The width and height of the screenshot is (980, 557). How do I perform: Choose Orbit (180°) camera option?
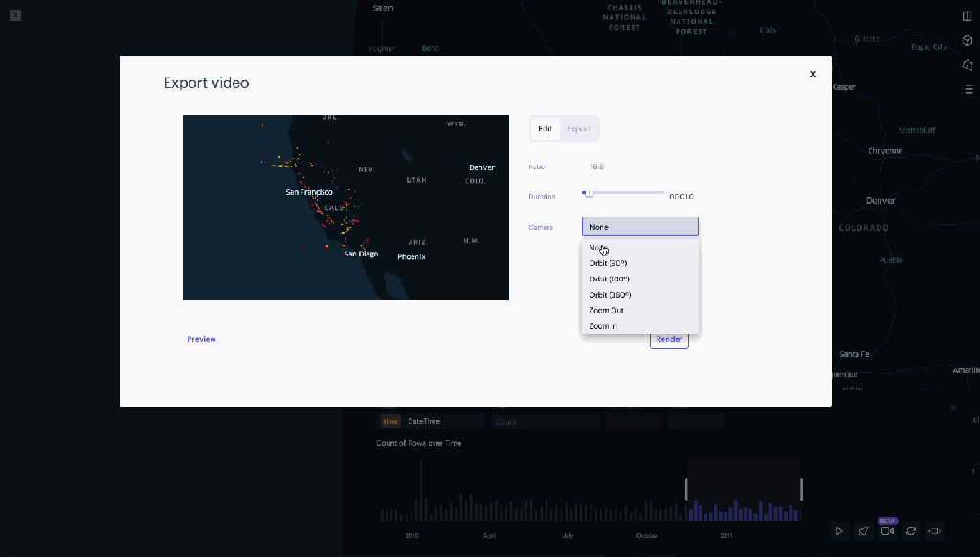click(640, 278)
